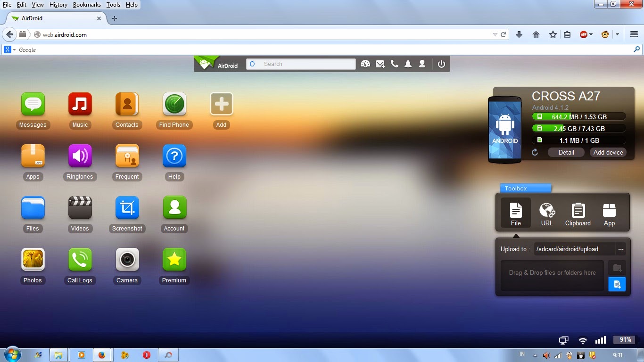The width and height of the screenshot is (644, 362).
Task: Click the Android phone image thumbnail
Action: click(x=505, y=130)
